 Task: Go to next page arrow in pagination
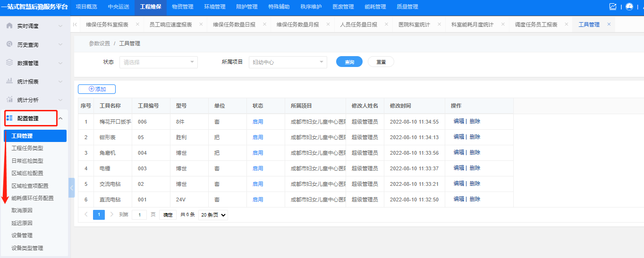coord(111,214)
